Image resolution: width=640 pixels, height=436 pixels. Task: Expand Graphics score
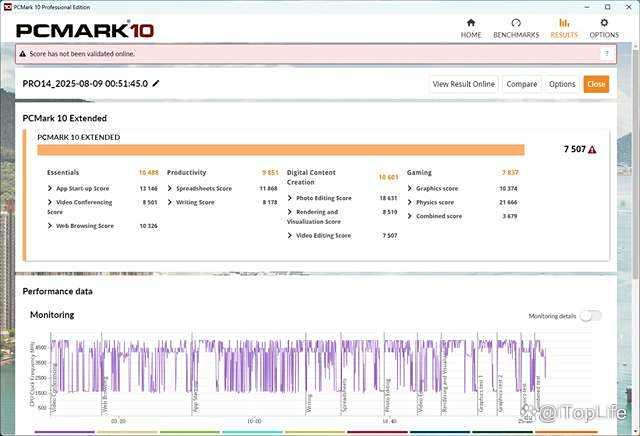[x=410, y=188]
